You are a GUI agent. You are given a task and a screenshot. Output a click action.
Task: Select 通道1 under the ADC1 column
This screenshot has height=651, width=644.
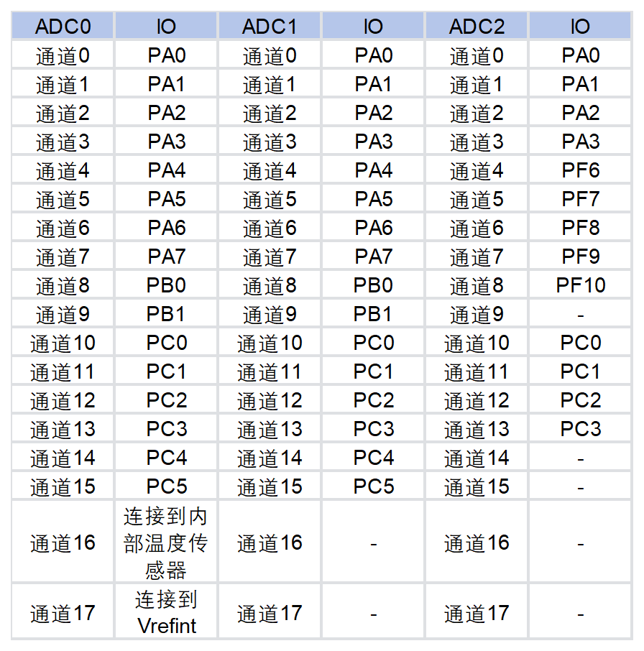(270, 84)
